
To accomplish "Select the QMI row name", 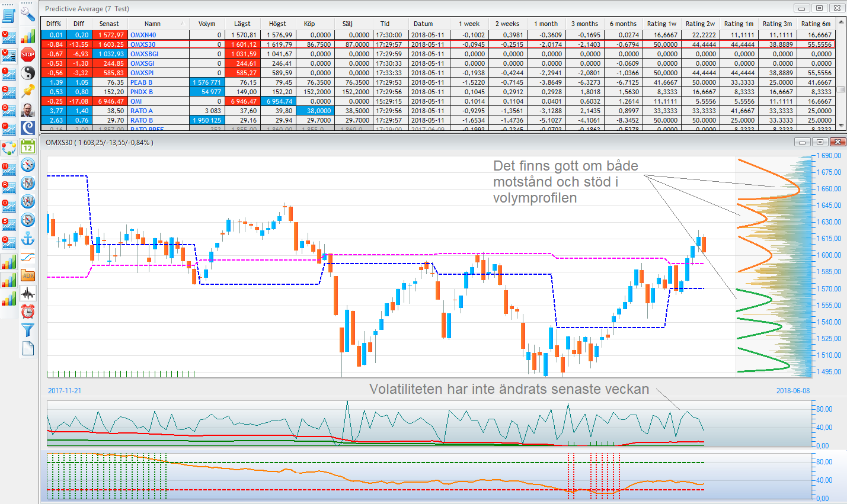I will point(136,101).
